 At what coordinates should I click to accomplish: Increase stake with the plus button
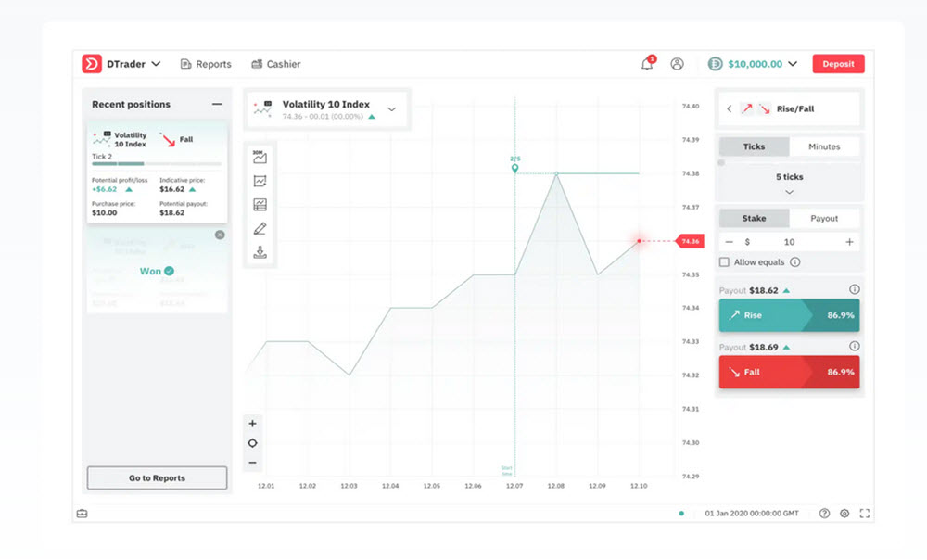click(x=849, y=242)
